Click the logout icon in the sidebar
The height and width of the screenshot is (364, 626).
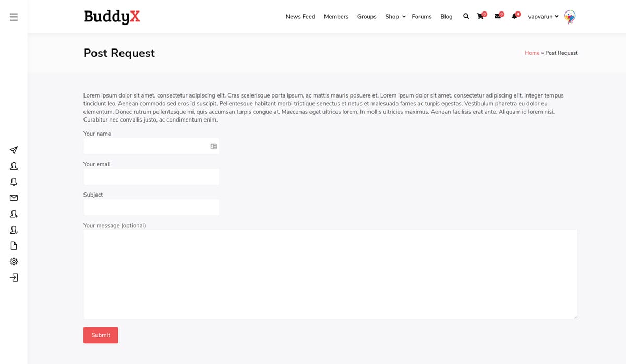pyautogui.click(x=14, y=277)
